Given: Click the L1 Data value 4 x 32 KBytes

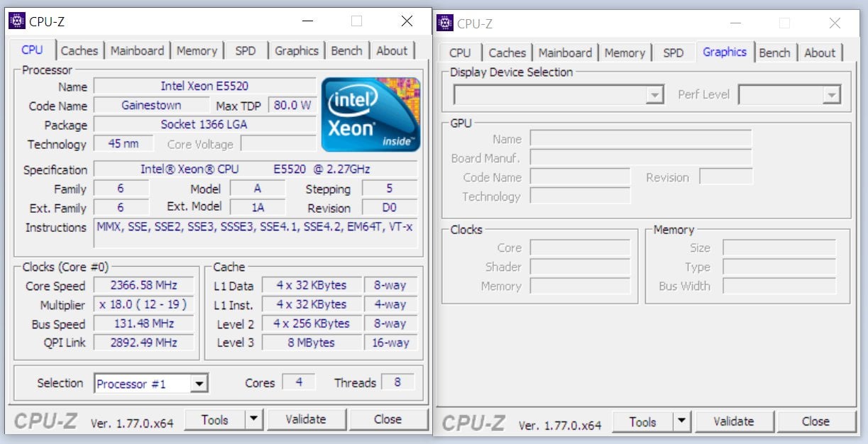Looking at the screenshot, I should coord(312,285).
